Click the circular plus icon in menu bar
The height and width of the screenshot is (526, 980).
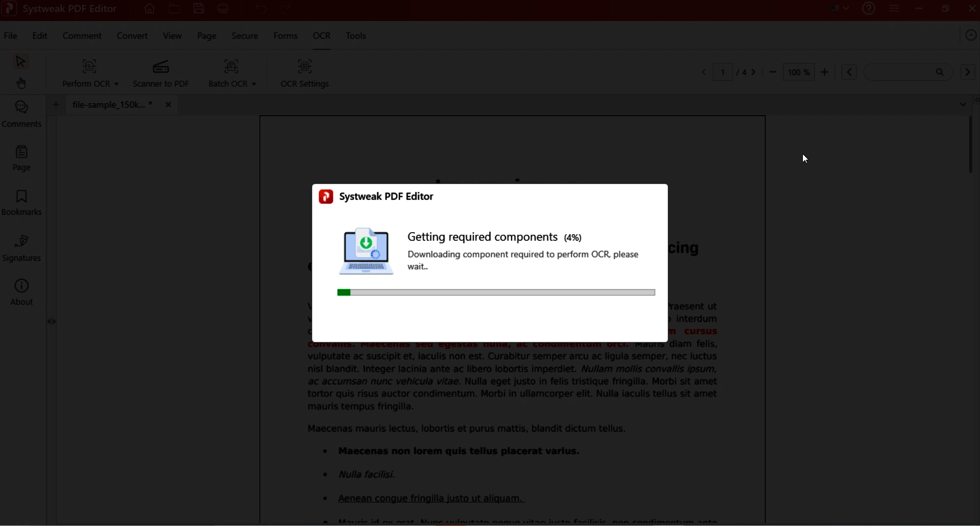coord(971,35)
